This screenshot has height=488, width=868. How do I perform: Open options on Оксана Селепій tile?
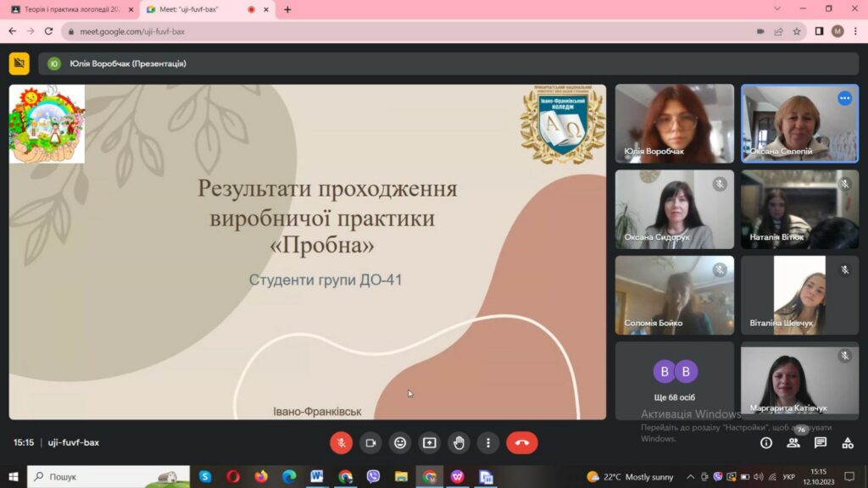coord(844,98)
